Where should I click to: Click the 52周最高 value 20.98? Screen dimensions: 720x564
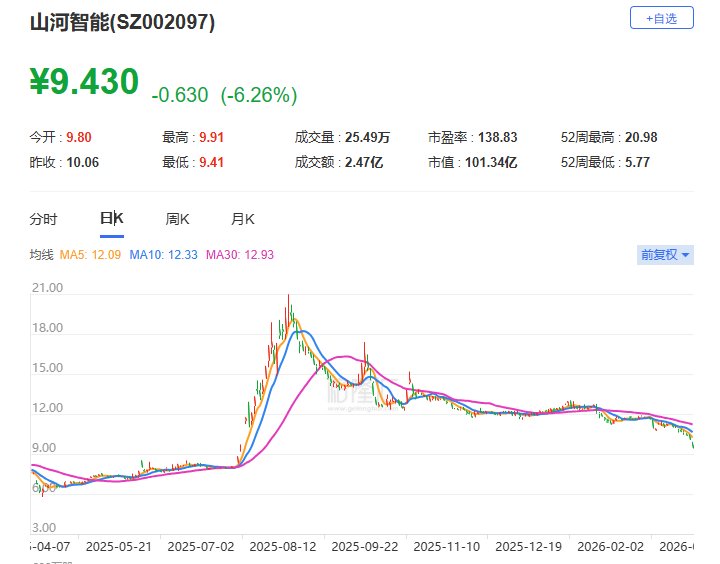pos(637,138)
